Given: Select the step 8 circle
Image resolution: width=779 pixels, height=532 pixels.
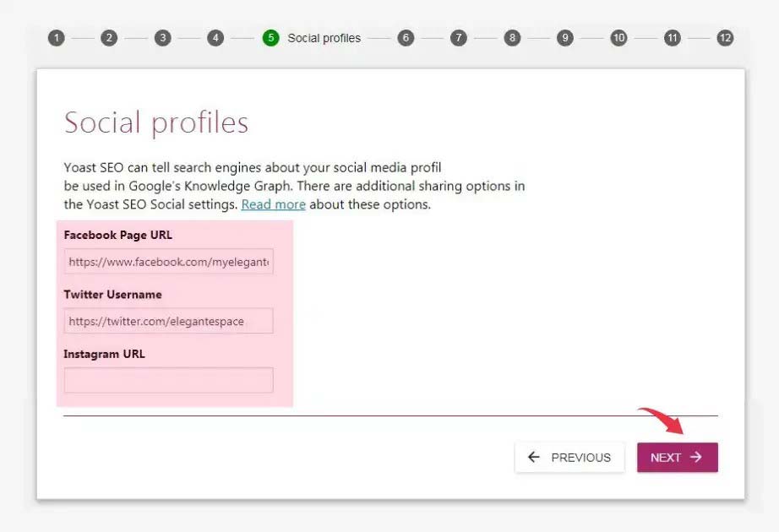Looking at the screenshot, I should point(512,38).
